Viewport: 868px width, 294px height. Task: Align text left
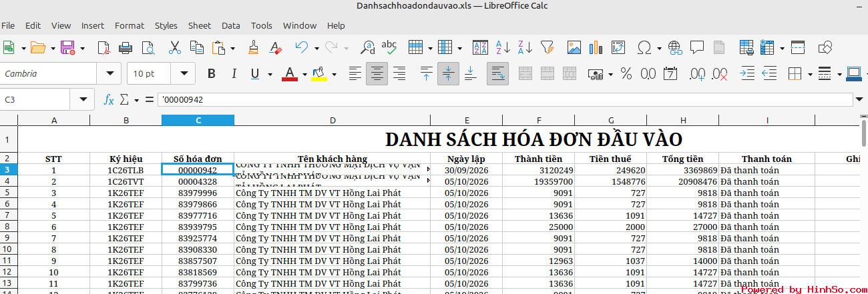355,73
